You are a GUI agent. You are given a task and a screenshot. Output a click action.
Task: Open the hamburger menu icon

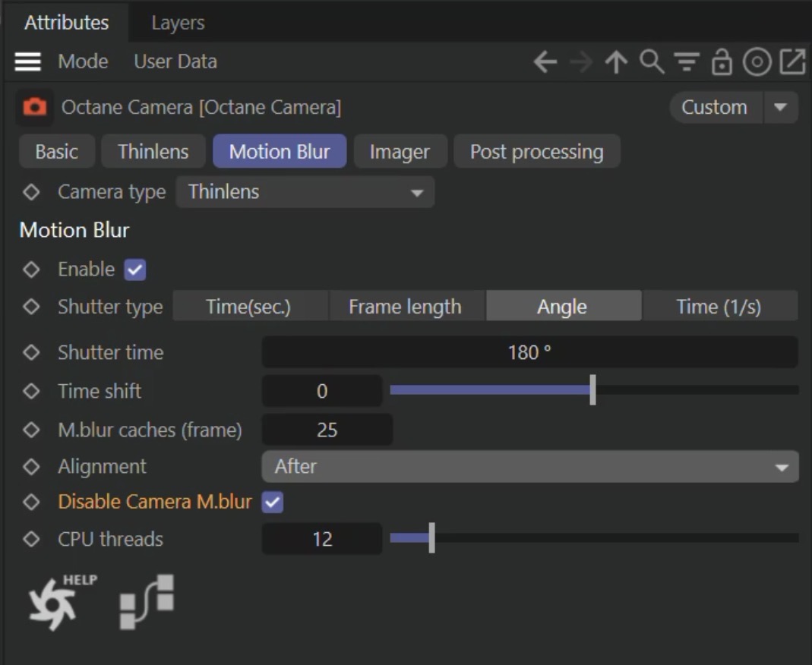(28, 61)
